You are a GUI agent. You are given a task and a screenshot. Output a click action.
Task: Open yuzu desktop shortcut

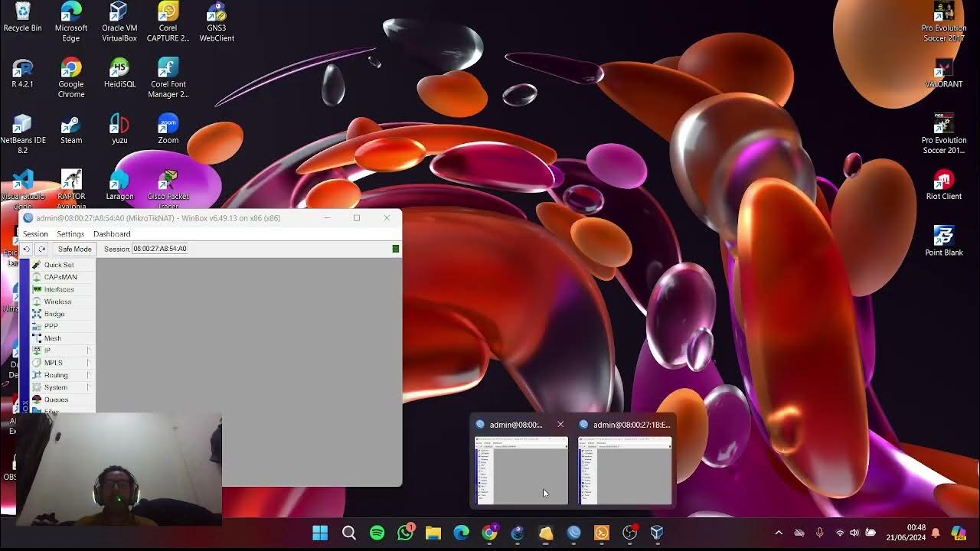pyautogui.click(x=119, y=129)
